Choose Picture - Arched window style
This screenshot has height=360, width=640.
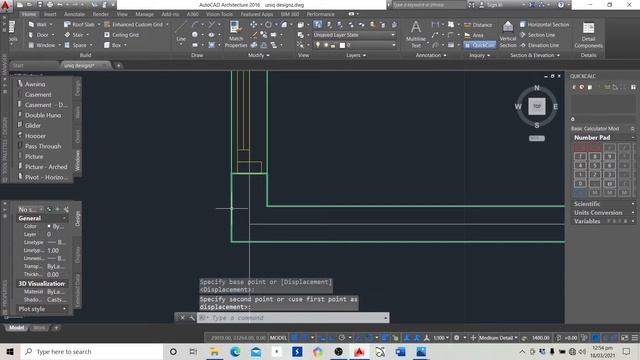pos(46,167)
